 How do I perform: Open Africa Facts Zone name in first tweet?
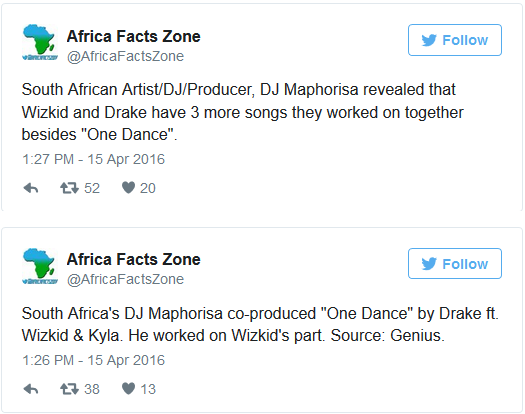coord(134,36)
